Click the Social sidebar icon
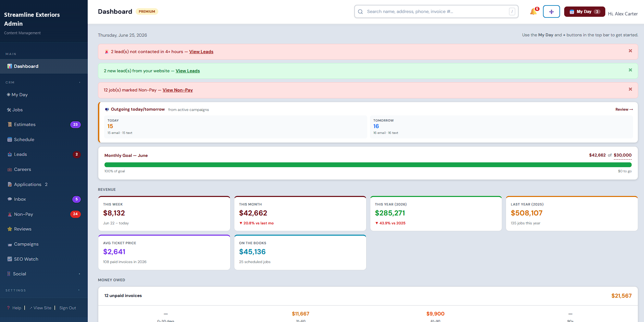Image resolution: width=644 pixels, height=322 pixels. tap(9, 274)
